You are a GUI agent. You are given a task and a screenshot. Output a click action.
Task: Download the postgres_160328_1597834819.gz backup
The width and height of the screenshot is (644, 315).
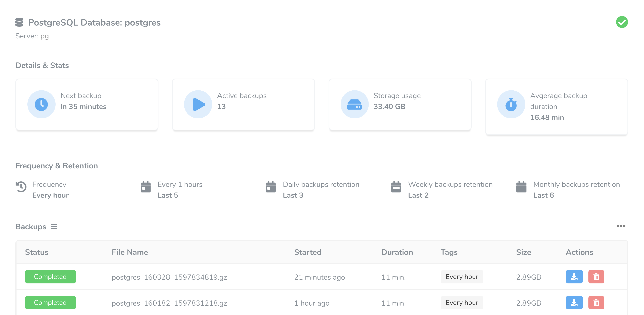coord(574,276)
